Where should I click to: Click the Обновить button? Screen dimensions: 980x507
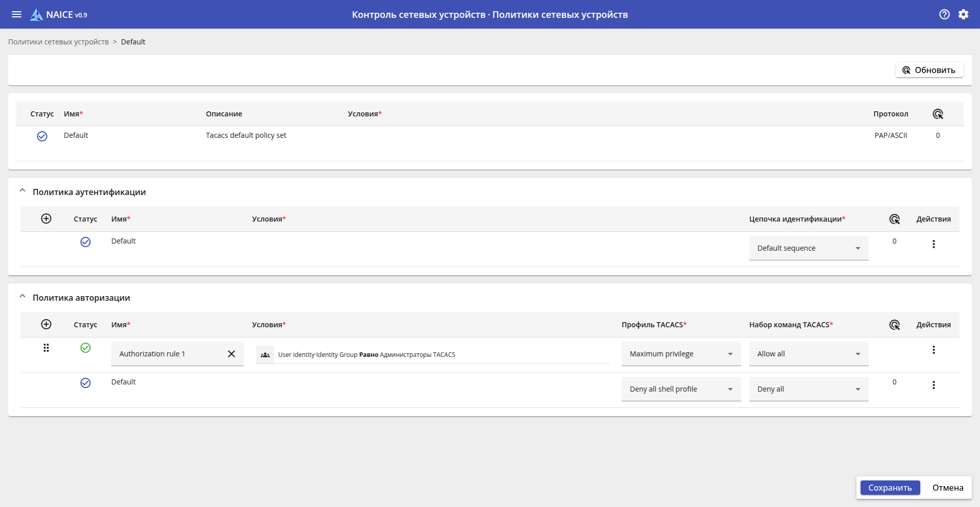[929, 70]
